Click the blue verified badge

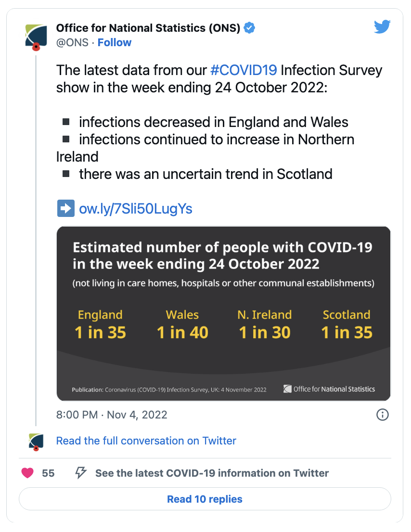(x=249, y=28)
